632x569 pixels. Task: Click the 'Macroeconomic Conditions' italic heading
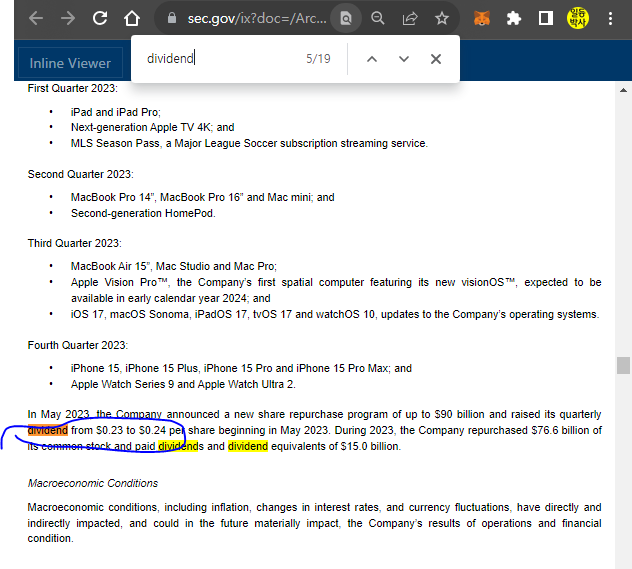[93, 483]
